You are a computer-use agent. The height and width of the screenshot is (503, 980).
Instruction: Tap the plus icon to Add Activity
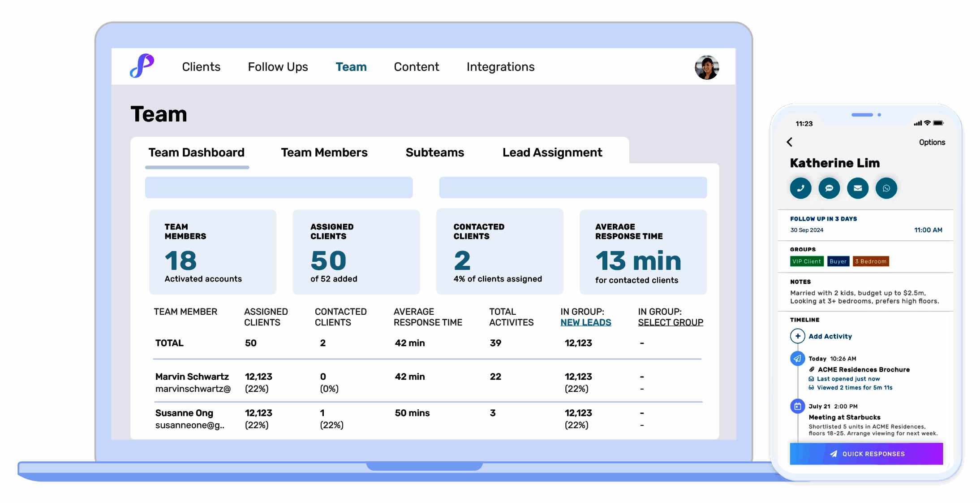(x=798, y=336)
